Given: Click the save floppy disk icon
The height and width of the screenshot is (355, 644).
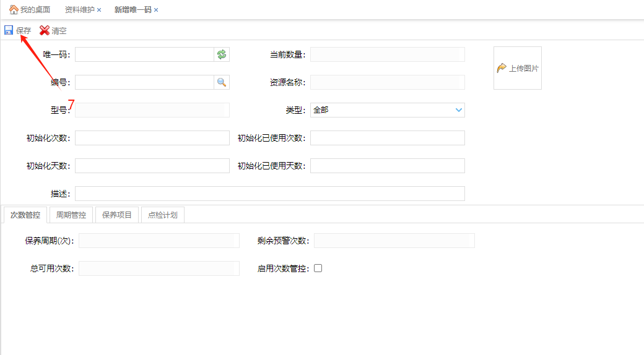Looking at the screenshot, I should (x=9, y=30).
